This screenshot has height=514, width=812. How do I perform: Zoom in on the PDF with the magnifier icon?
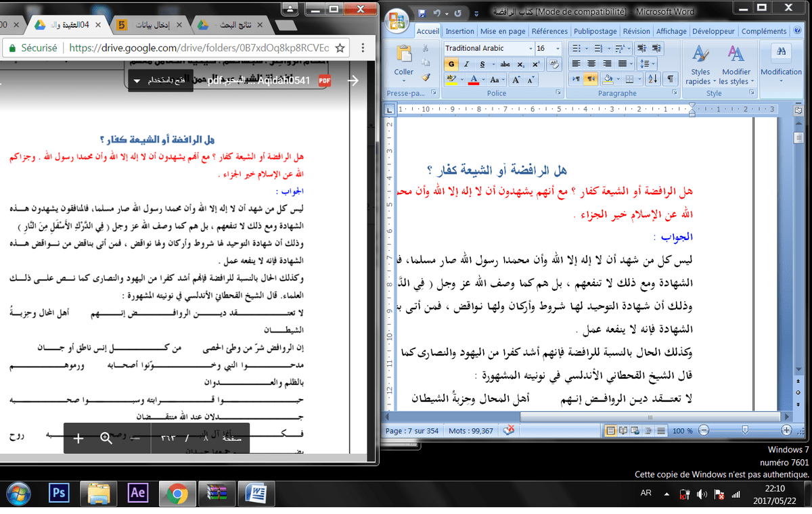click(x=106, y=438)
